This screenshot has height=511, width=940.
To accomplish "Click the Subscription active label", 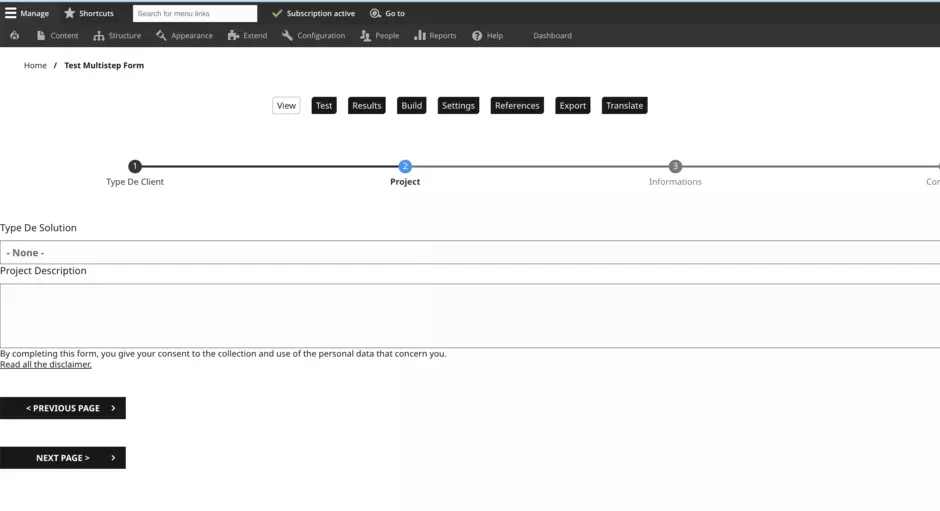I will pos(321,13).
